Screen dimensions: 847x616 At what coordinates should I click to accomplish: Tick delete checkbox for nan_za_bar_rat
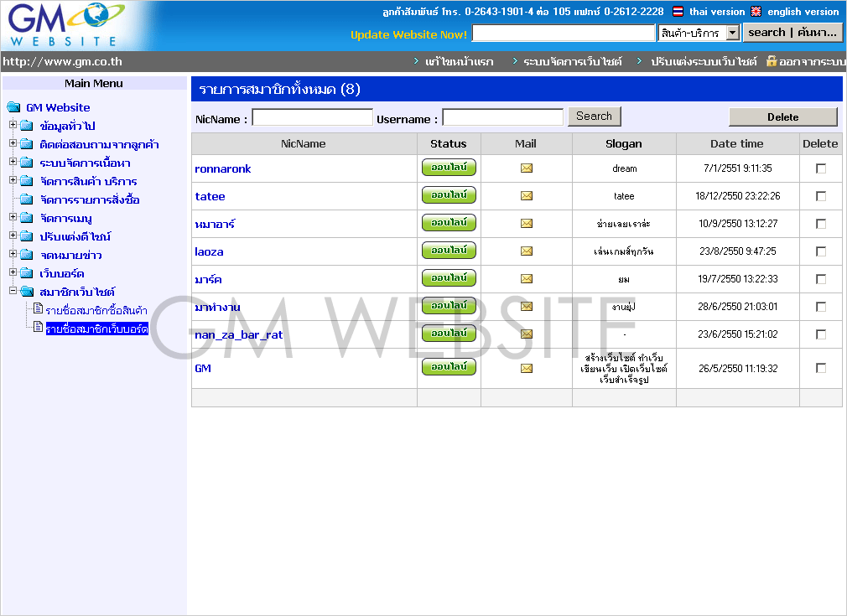[820, 334]
